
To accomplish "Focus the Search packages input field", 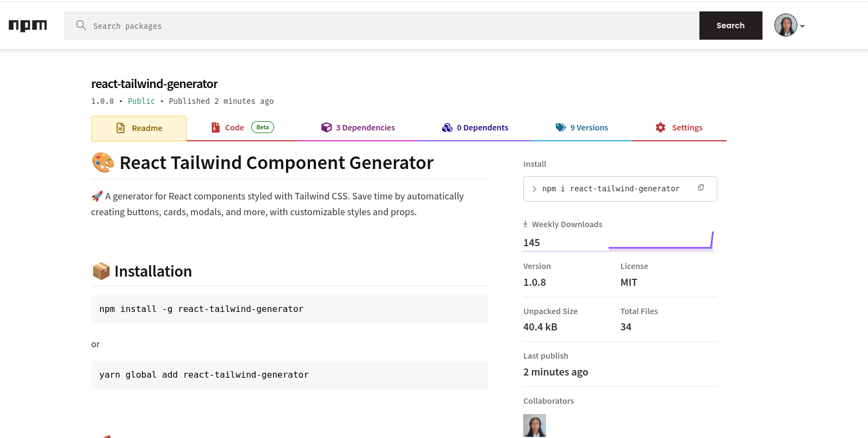I will 382,26.
